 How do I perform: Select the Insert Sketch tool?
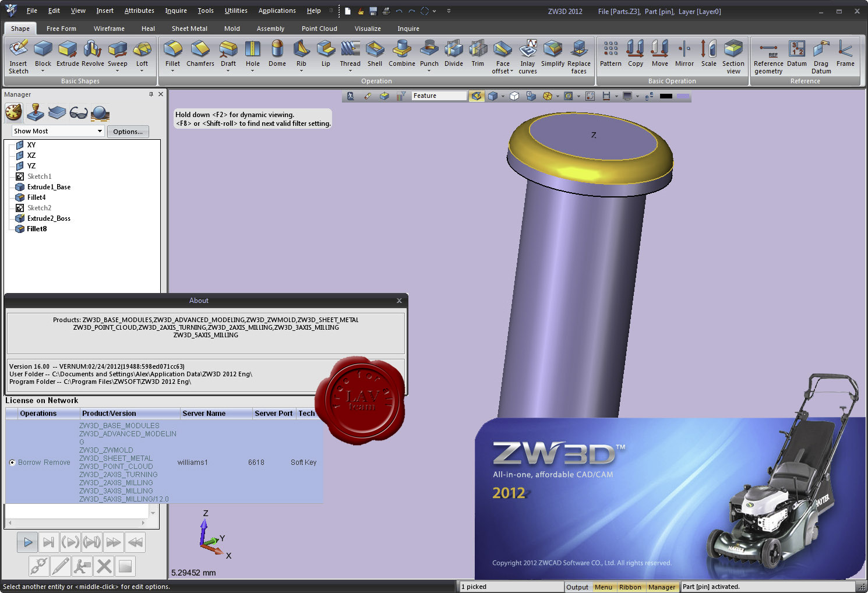coord(18,57)
